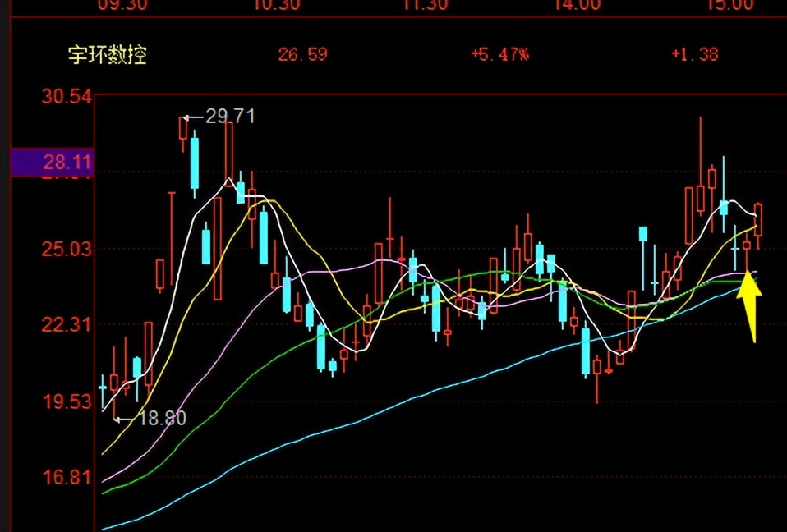Click the highlighted 28.11 price marker
Viewport: 787px width, 532px height.
(x=53, y=162)
